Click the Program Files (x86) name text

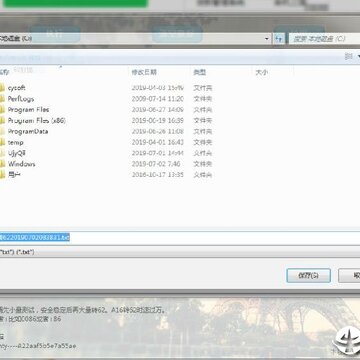[x=37, y=120]
